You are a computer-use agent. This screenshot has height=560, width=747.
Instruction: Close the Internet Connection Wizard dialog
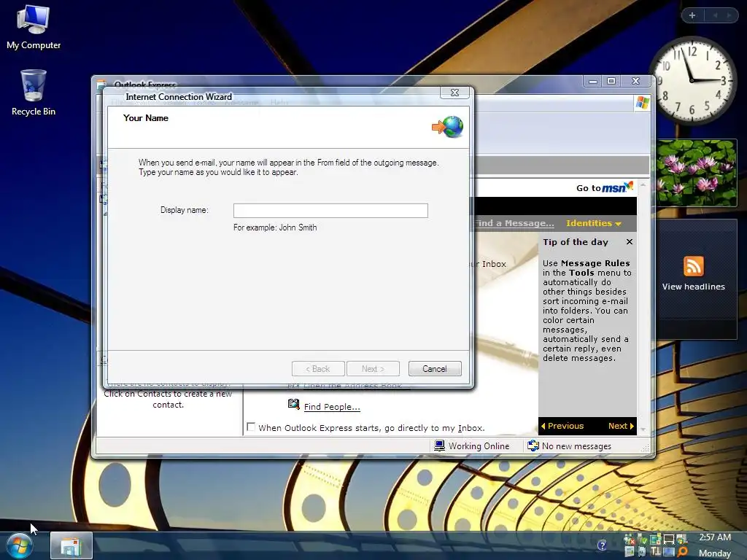point(455,93)
